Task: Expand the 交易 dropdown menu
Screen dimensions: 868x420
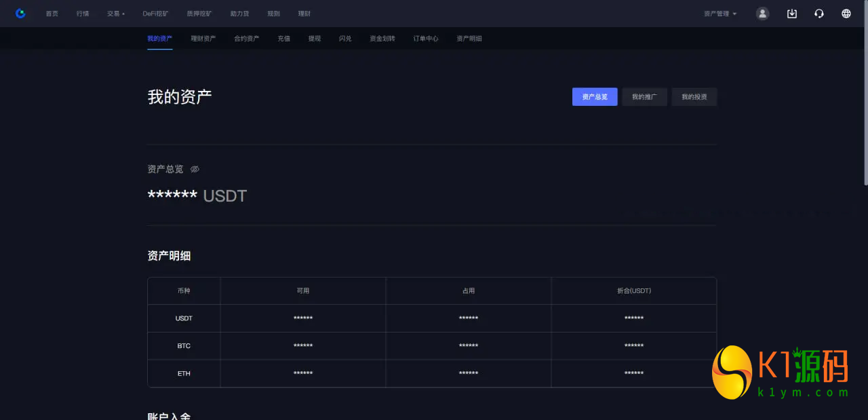Action: 116,14
